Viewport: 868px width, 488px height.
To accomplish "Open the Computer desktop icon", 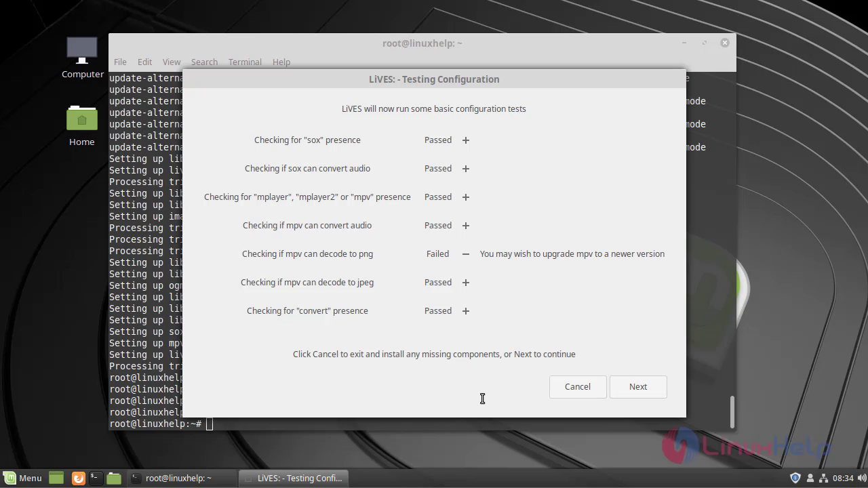I will pyautogui.click(x=83, y=58).
